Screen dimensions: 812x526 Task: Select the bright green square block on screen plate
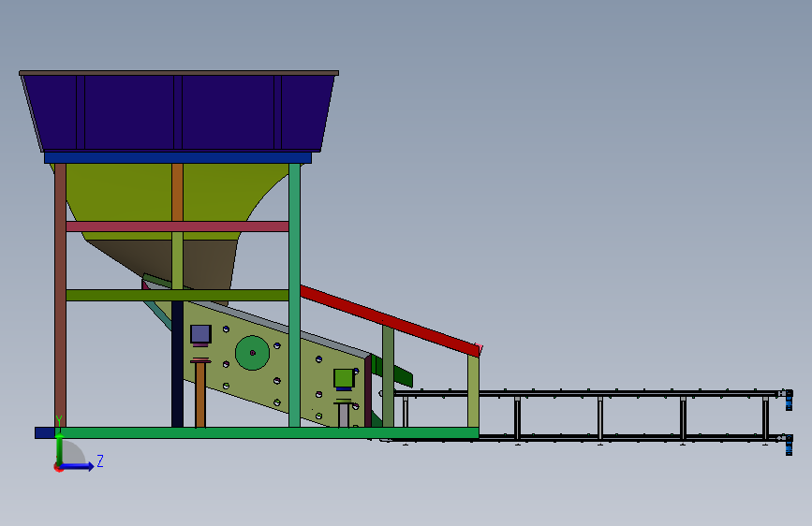point(344,378)
